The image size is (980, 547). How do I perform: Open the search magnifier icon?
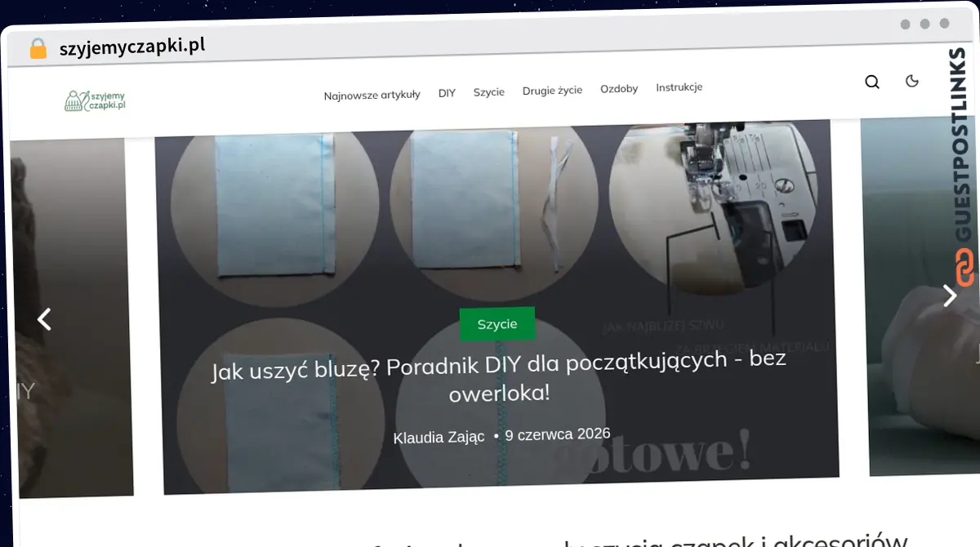pos(872,82)
